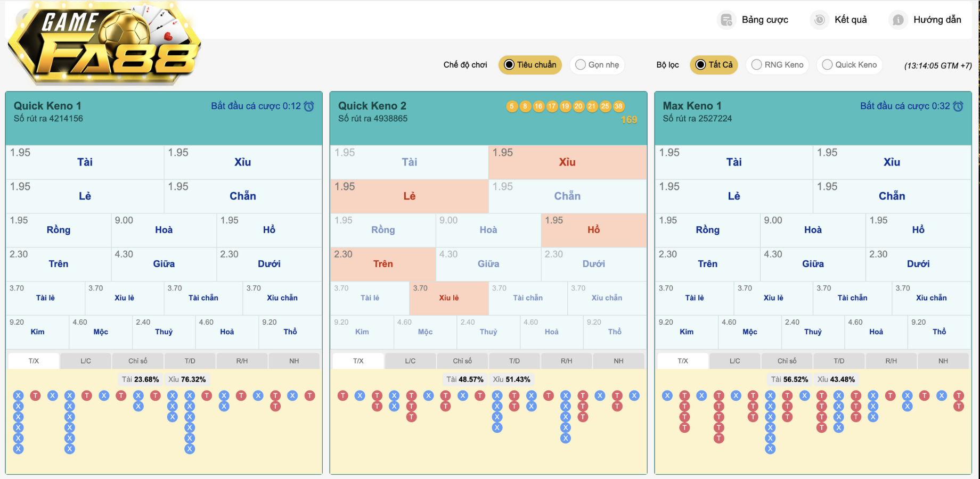The width and height of the screenshot is (980, 479).
Task: Place bet on Hoà 9.00 in Quick Keno 1
Action: click(x=164, y=230)
